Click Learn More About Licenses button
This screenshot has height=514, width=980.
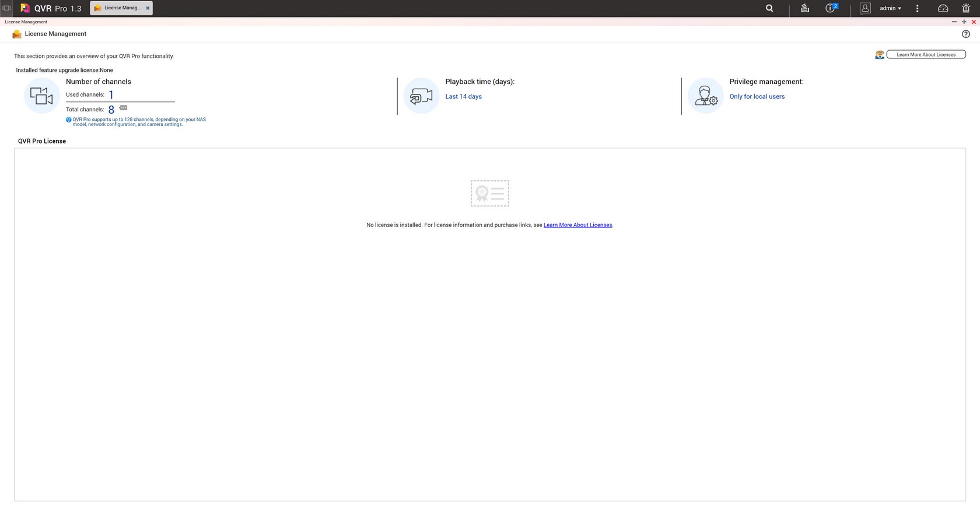926,54
